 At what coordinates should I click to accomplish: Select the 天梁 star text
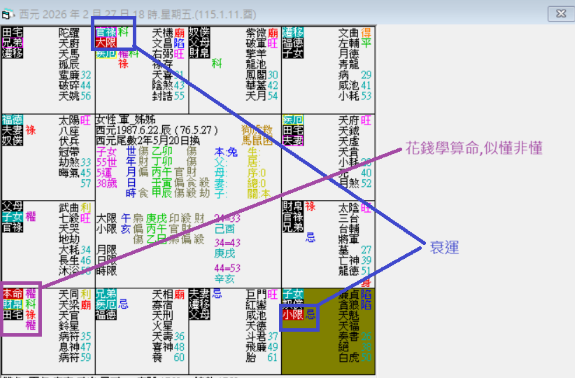69,305
